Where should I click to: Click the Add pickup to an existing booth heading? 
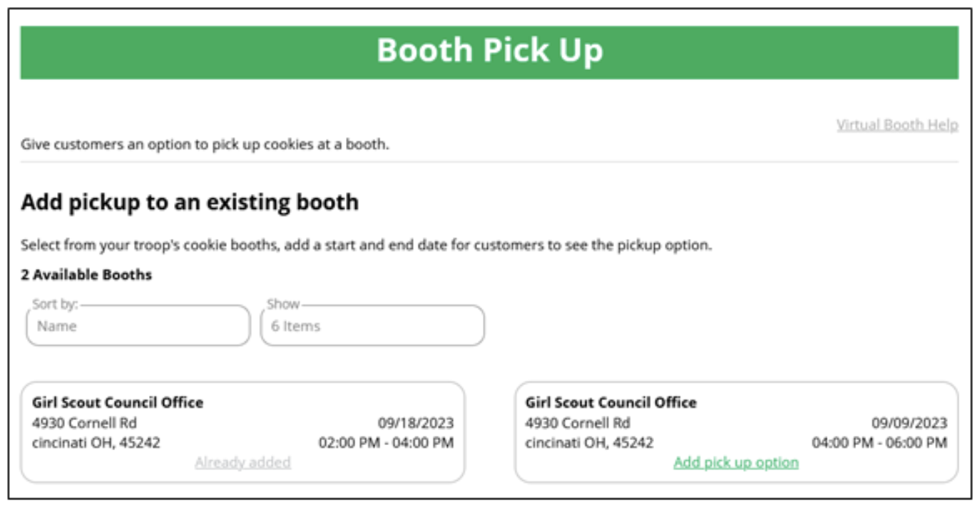tap(190, 203)
